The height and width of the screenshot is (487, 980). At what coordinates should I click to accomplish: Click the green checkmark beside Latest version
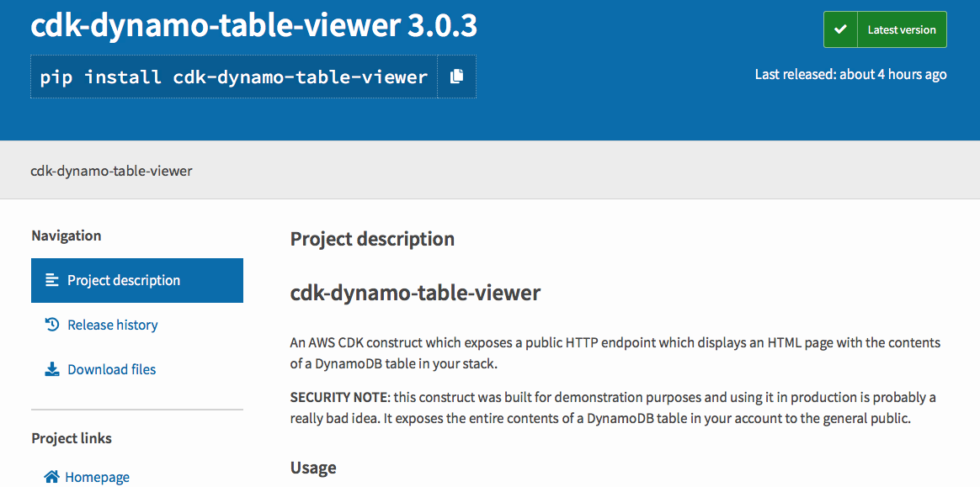coord(840,29)
